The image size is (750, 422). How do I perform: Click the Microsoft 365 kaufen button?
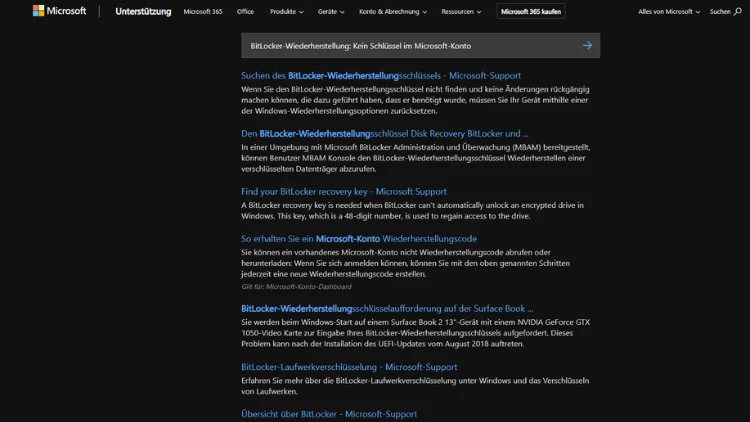531,11
